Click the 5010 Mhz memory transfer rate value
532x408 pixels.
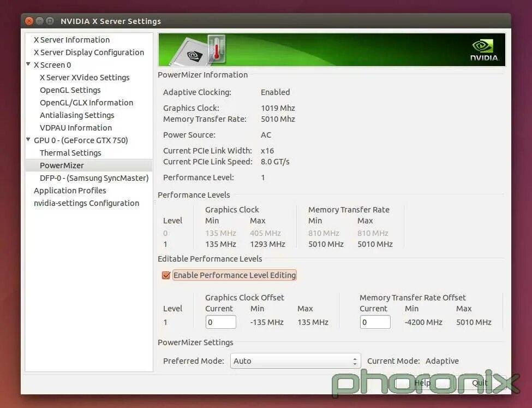point(278,119)
